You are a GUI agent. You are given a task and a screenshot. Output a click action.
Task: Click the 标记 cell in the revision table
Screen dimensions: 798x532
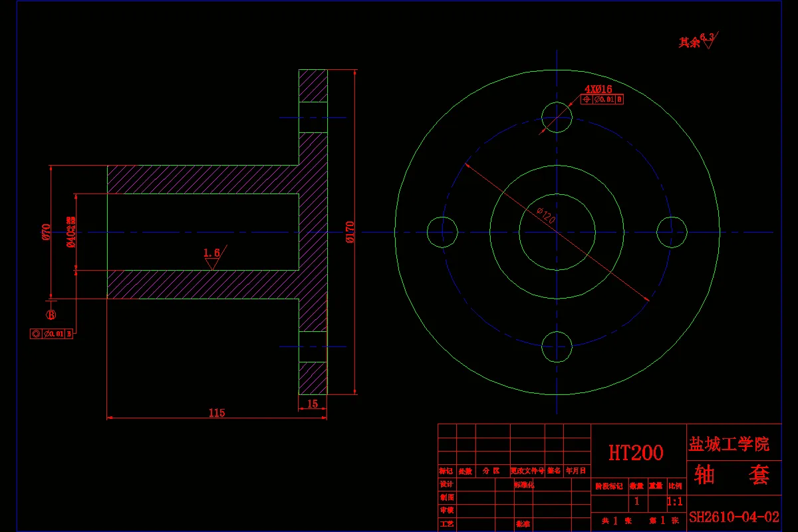[446, 471]
